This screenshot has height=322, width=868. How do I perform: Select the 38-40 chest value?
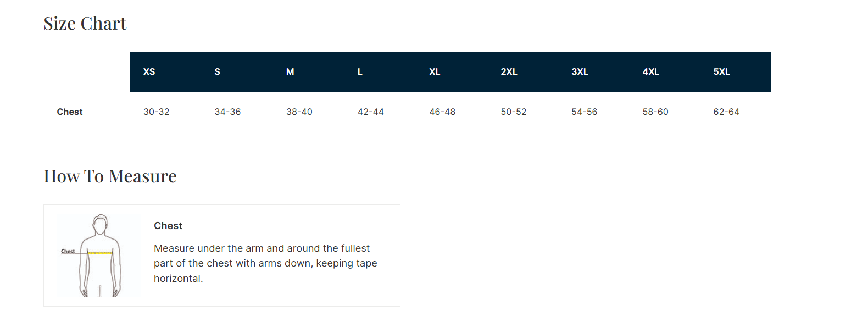click(299, 112)
